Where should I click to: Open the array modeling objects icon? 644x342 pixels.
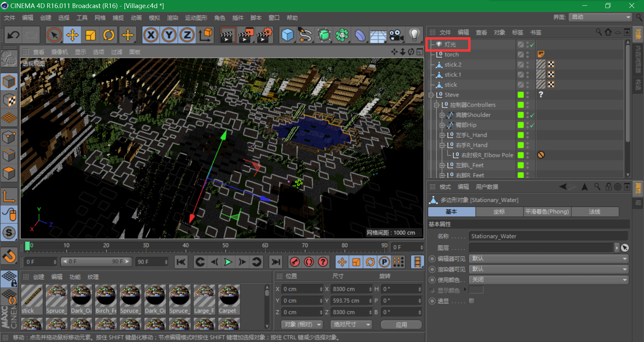342,35
